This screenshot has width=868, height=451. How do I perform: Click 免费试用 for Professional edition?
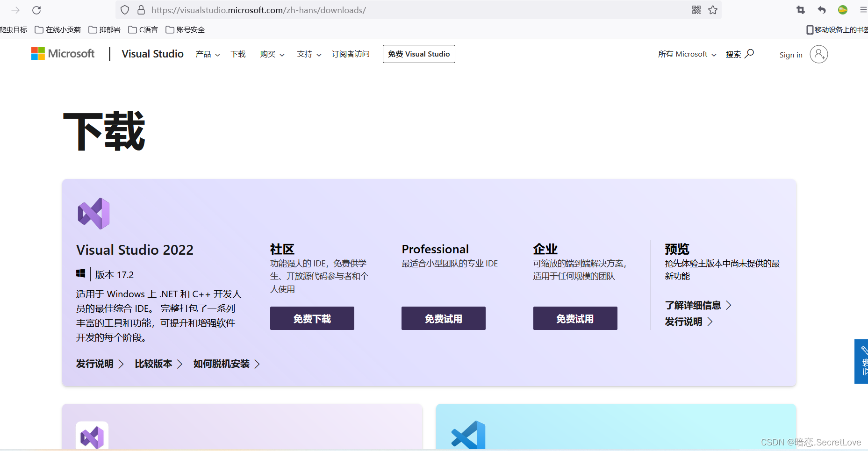(x=444, y=318)
